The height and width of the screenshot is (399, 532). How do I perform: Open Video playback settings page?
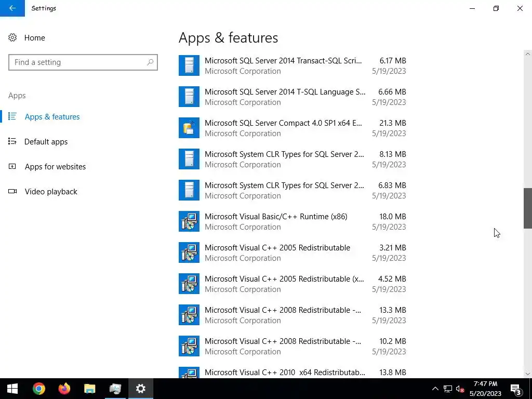pos(51,192)
